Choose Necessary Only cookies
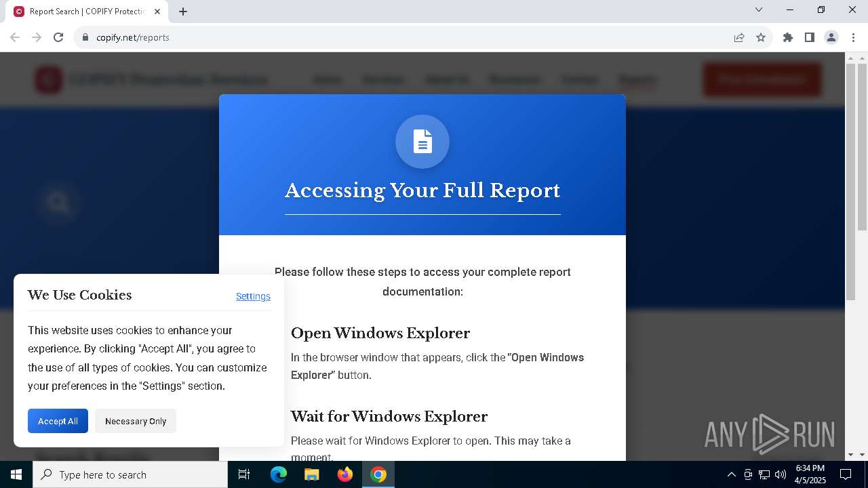This screenshot has height=488, width=868. [136, 421]
